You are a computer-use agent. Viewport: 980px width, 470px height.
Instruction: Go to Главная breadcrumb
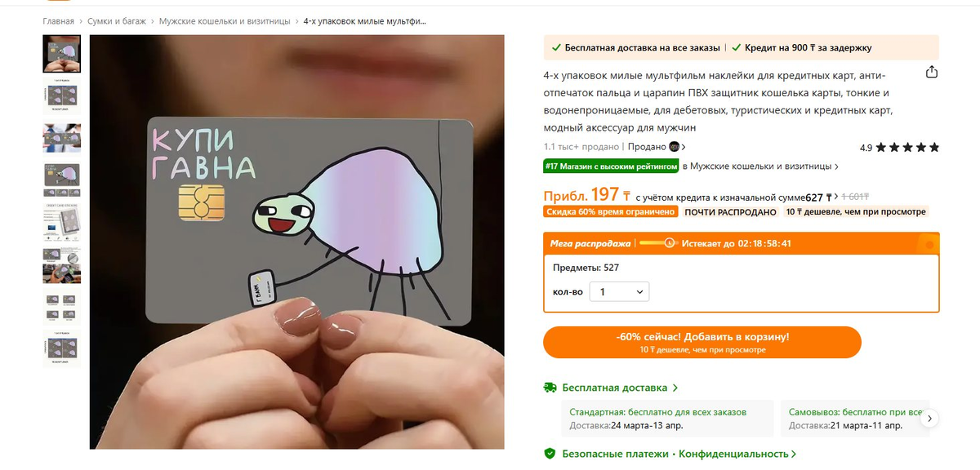[x=60, y=21]
